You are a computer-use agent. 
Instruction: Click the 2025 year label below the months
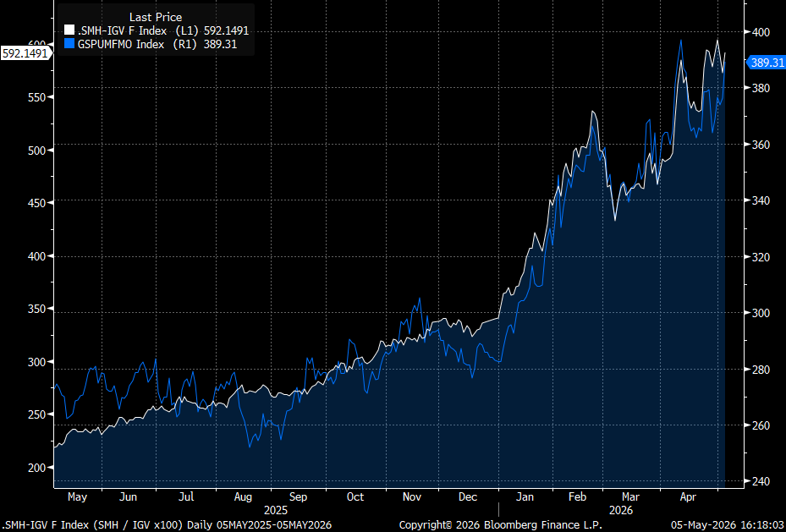276,511
